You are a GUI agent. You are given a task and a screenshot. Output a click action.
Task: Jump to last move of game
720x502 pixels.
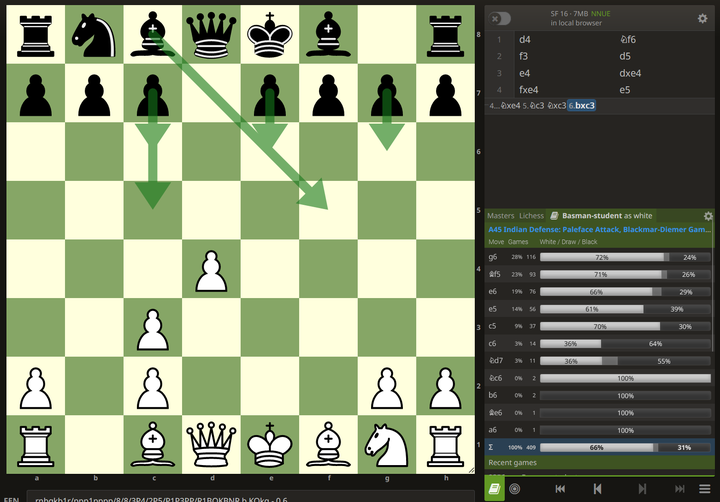[x=670, y=488]
